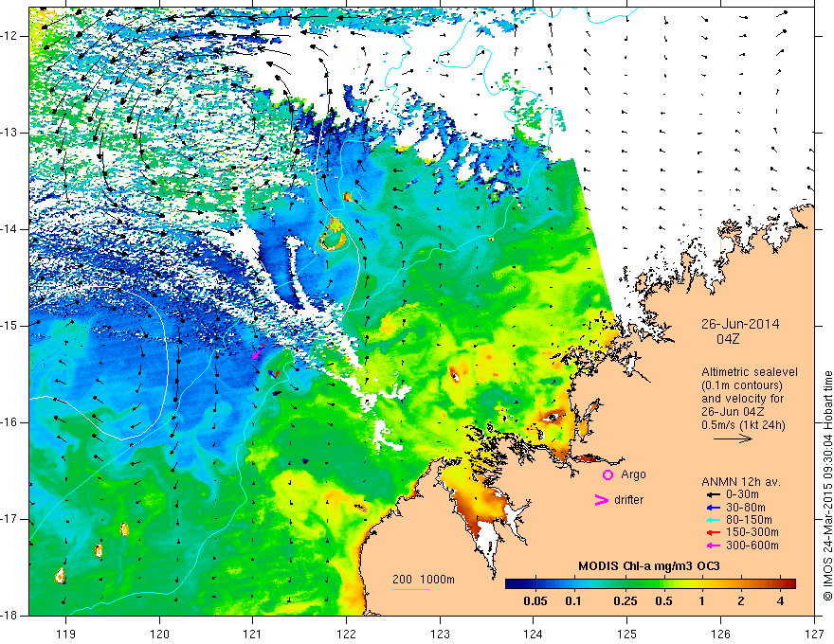Image resolution: width=834 pixels, height=644 pixels.
Task: Click the 0.5m/s velocity scale arrow
Action: [733, 438]
